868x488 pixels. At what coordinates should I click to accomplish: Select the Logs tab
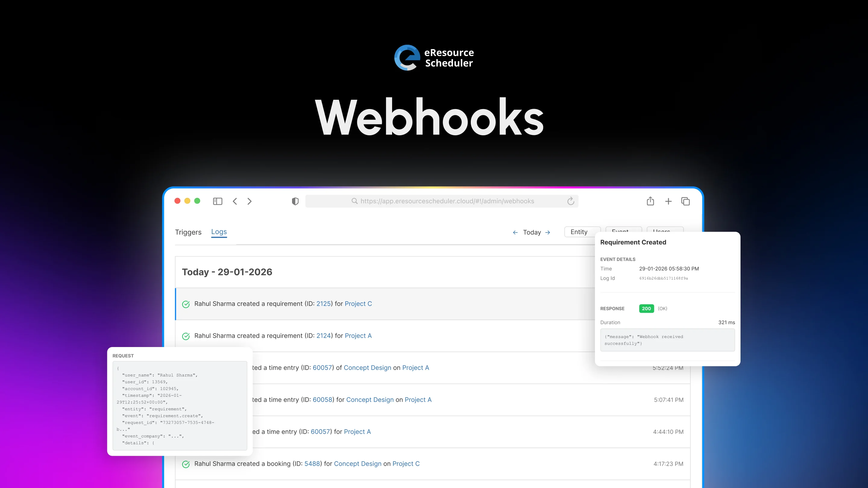pyautogui.click(x=219, y=232)
